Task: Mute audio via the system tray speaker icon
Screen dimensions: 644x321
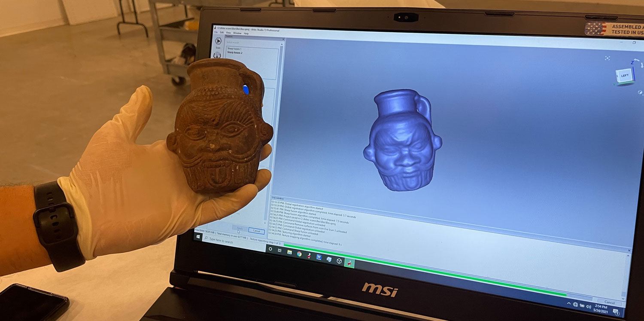Action: [589, 307]
